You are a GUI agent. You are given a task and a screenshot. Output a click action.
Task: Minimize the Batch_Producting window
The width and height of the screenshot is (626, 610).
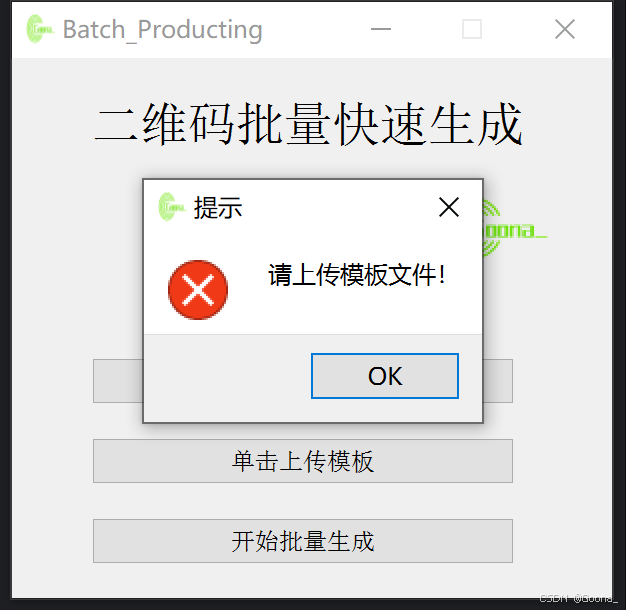tap(381, 29)
